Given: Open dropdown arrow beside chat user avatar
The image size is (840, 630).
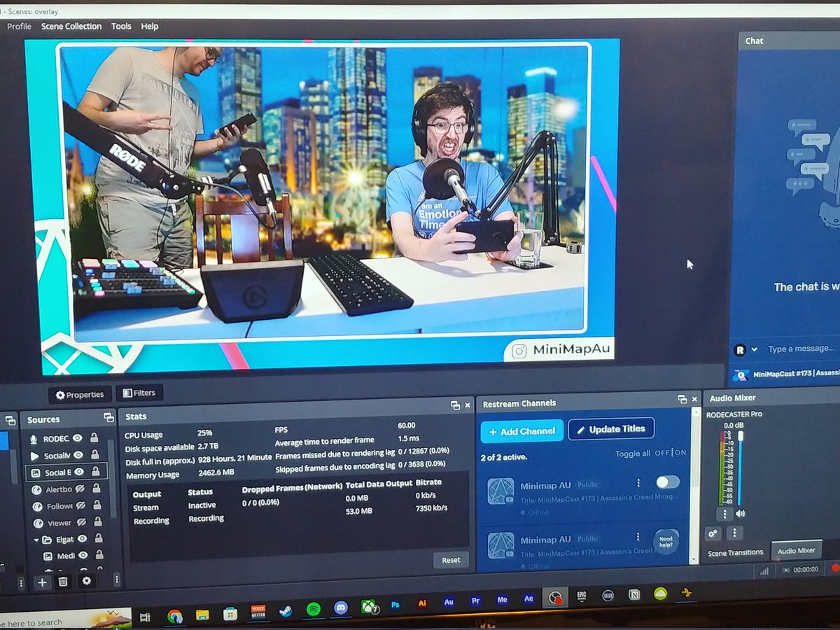Looking at the screenshot, I should pyautogui.click(x=755, y=349).
